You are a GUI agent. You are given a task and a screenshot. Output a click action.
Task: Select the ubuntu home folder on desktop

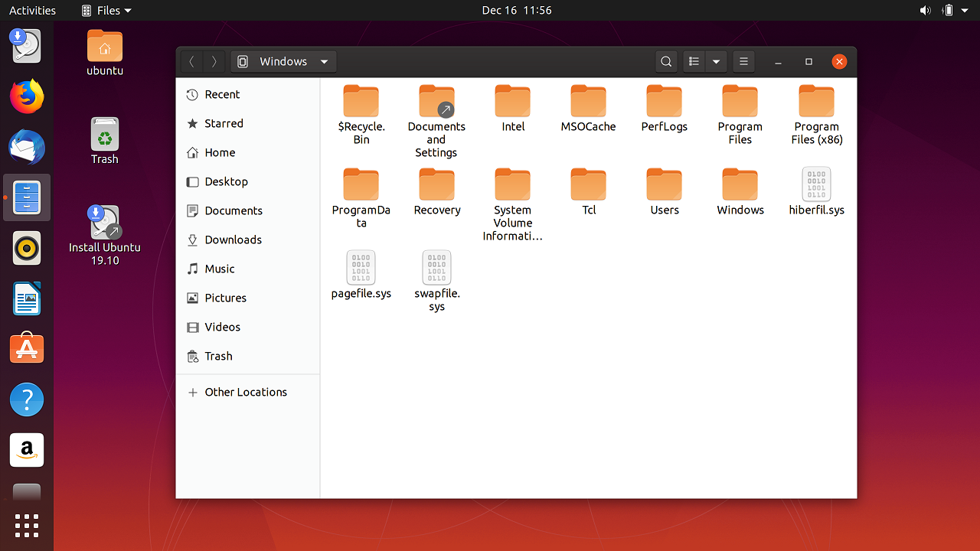pos(105,52)
